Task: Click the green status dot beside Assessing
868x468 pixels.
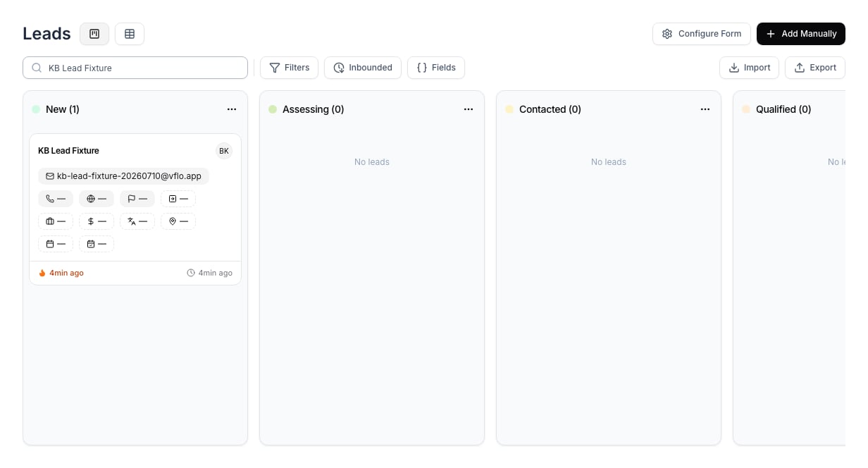Action: coord(273,109)
